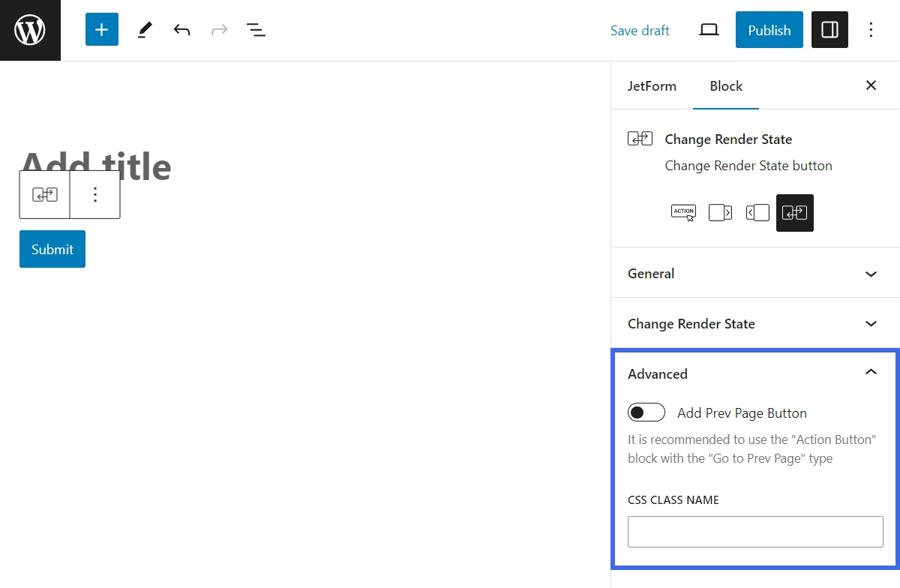Select the Action Button block variation icon
Screen dimensions: 900x588
(683, 213)
